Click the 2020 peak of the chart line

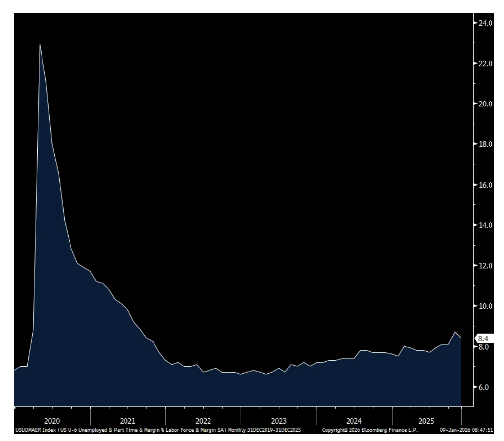click(40, 45)
